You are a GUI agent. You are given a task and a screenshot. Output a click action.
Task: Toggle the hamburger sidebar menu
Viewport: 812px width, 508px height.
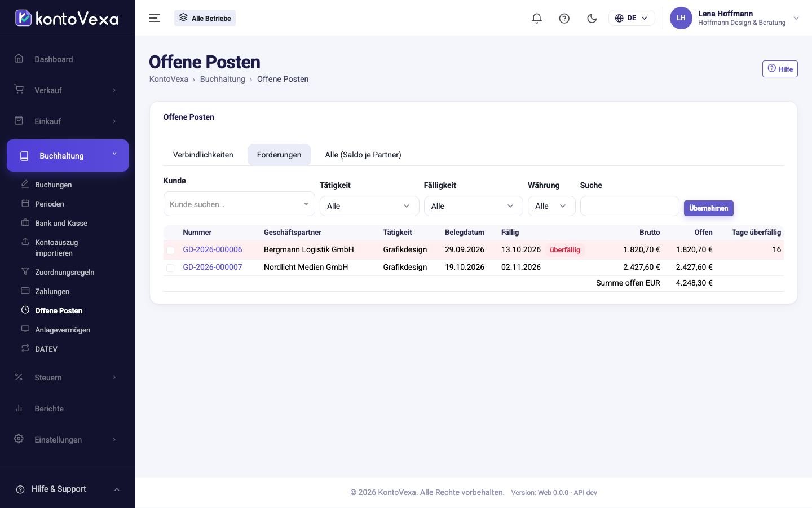click(155, 18)
